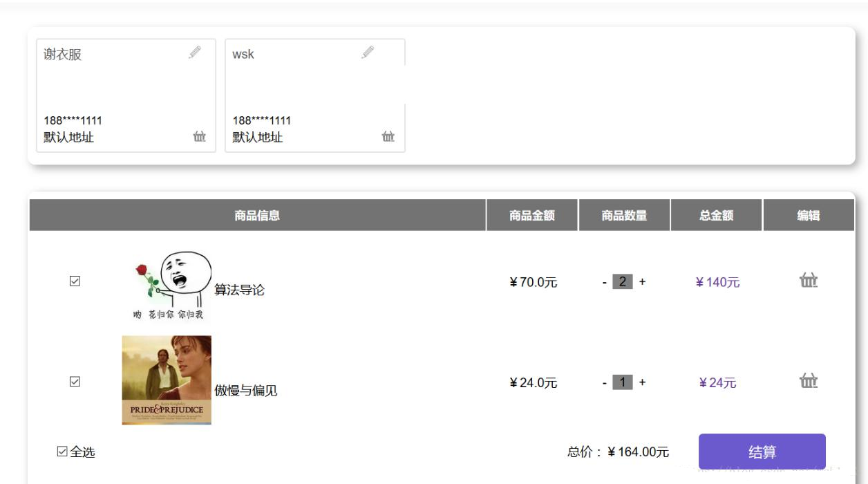
Task: Increase the 算法导论 quantity with plus
Action: (642, 282)
